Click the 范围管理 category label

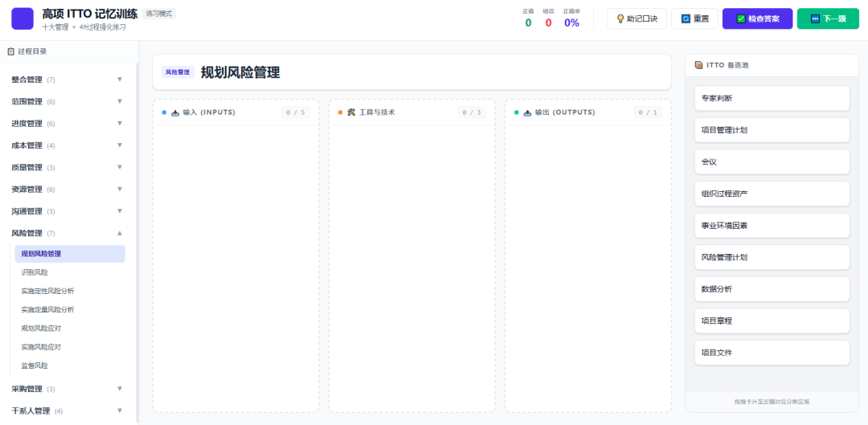[27, 102]
